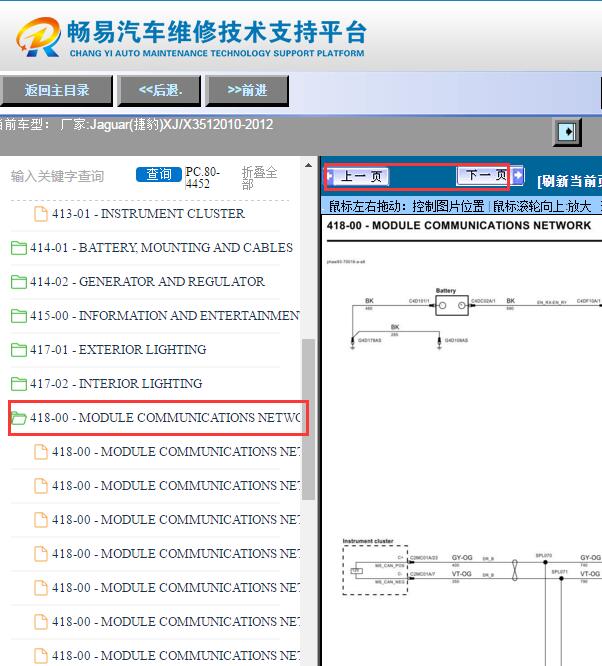The width and height of the screenshot is (602, 666).
Task: Click the tree panel scrollbar thumb
Action: tap(308, 419)
